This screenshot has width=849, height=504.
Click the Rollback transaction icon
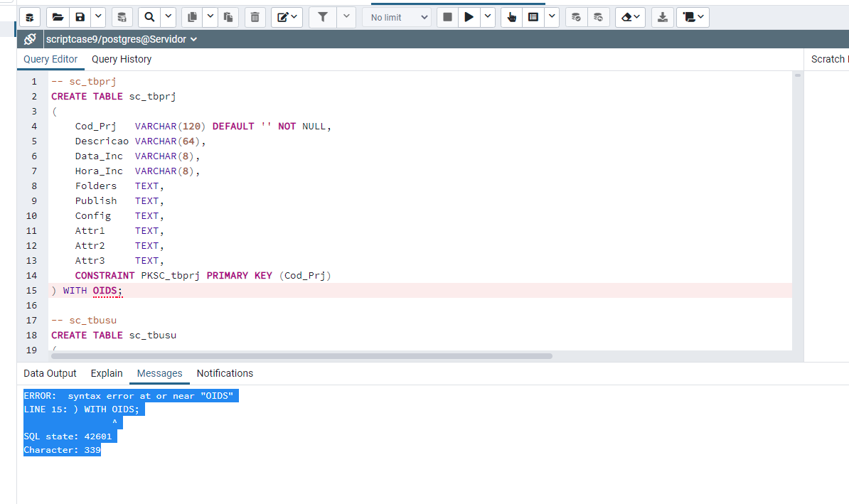click(598, 17)
